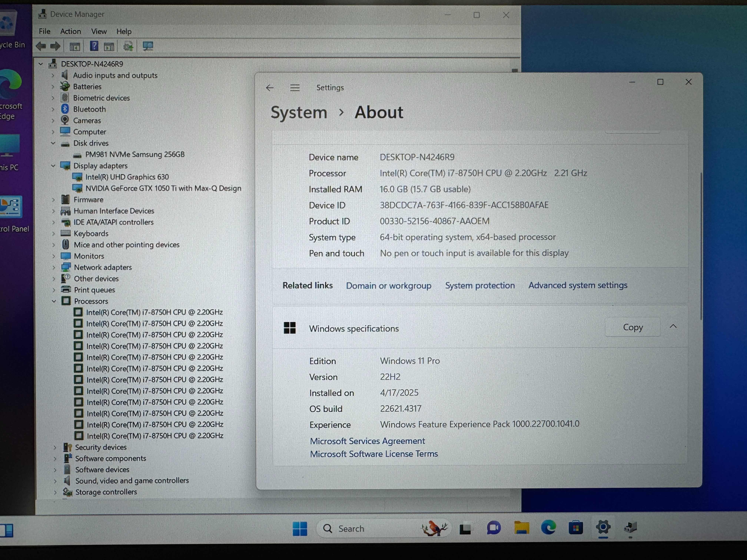Open File Explorer from taskbar
The height and width of the screenshot is (560, 747).
click(521, 528)
